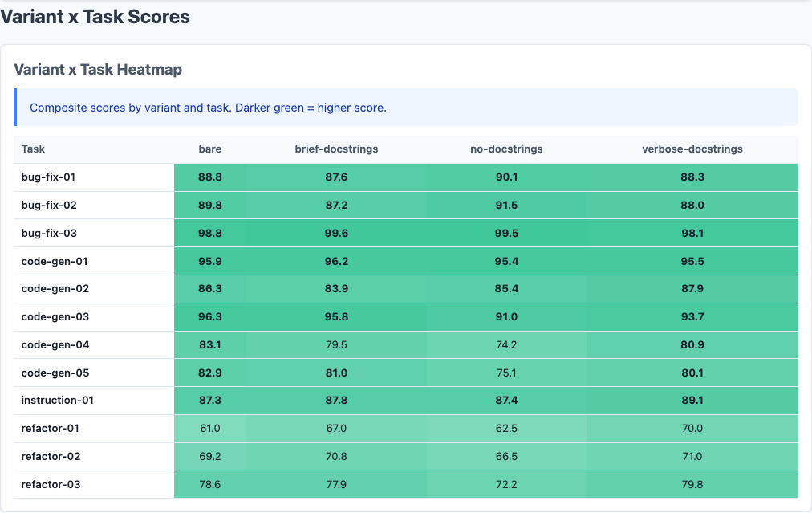Select the bug-fix-03 row label

click(49, 233)
